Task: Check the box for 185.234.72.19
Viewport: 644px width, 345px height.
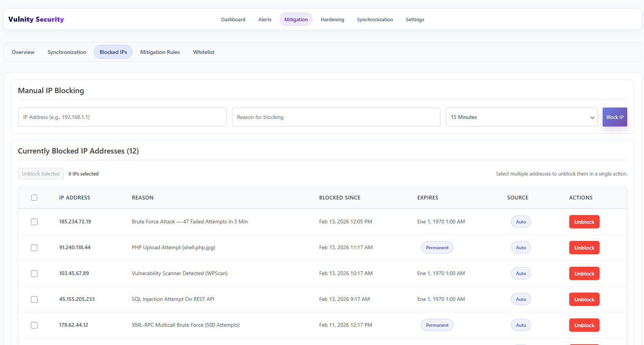Action: tap(34, 222)
